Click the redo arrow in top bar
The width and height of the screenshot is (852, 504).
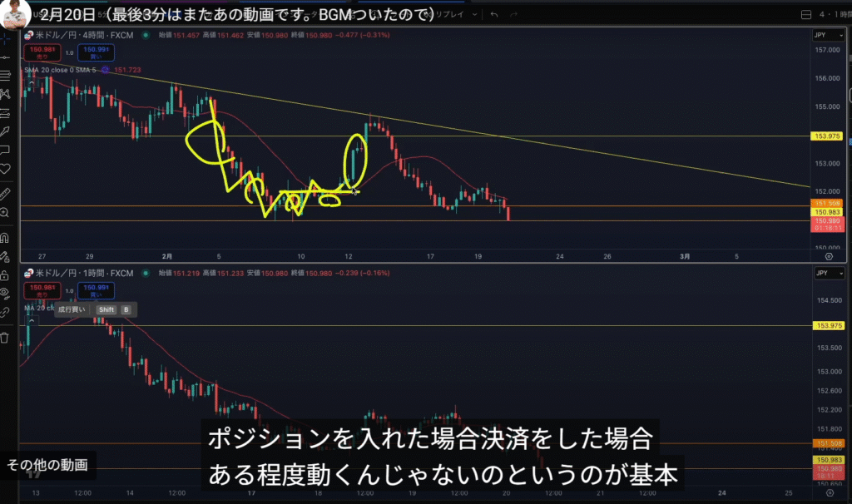click(513, 15)
